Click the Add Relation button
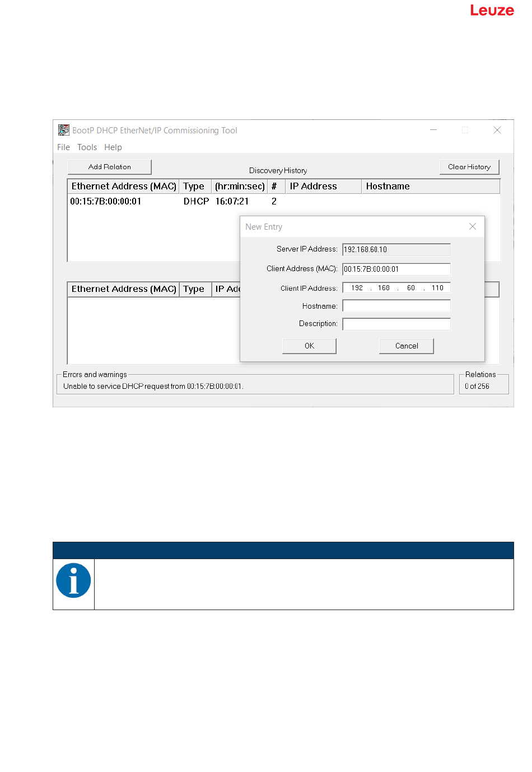532x772 pixels. click(110, 167)
